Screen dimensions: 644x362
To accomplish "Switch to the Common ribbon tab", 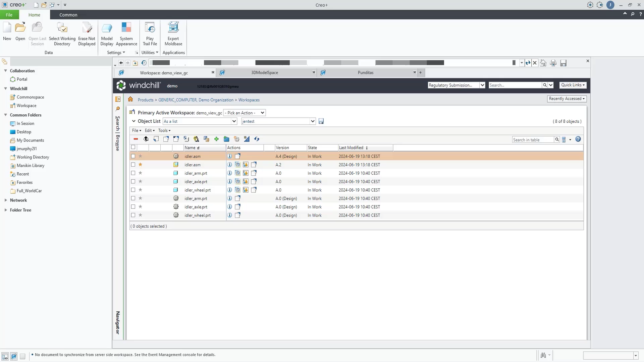I will [68, 15].
